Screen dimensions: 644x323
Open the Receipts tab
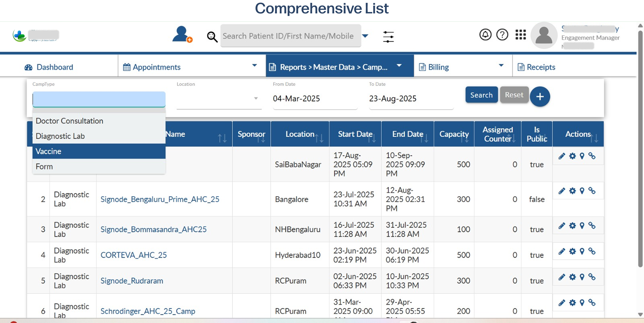point(536,67)
